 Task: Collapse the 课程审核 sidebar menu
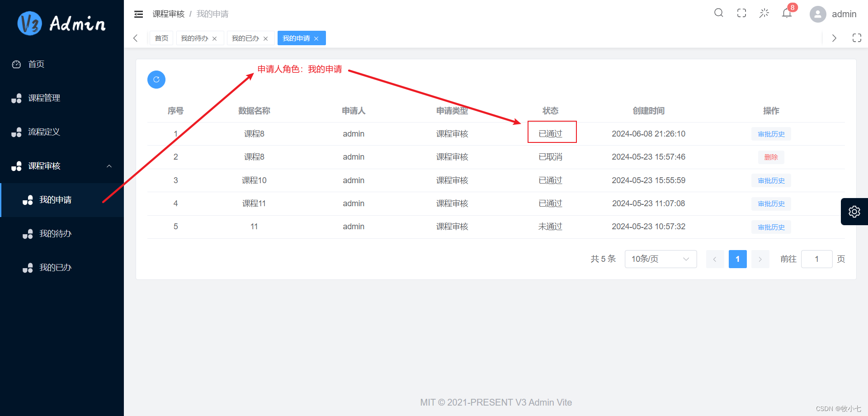pyautogui.click(x=62, y=166)
